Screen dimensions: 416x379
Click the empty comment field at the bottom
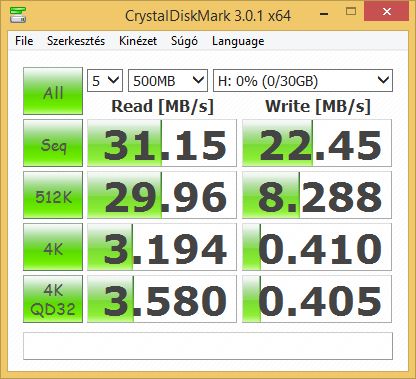point(208,346)
